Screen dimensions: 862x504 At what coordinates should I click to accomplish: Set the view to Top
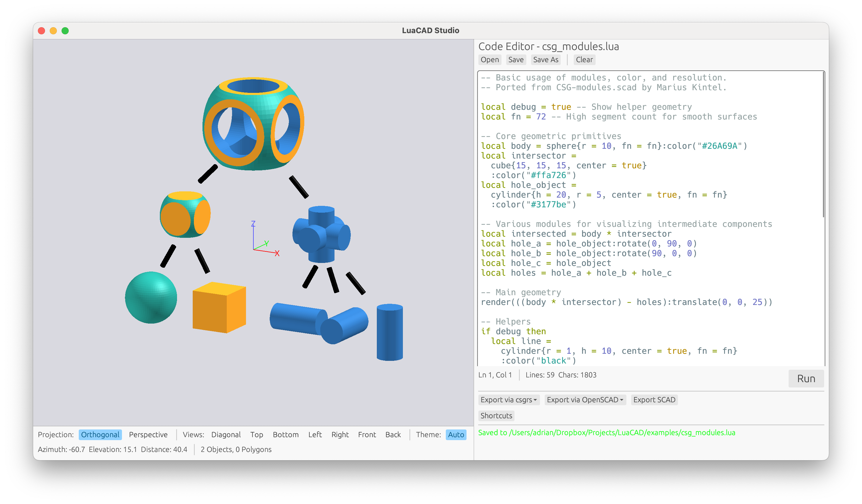(256, 434)
